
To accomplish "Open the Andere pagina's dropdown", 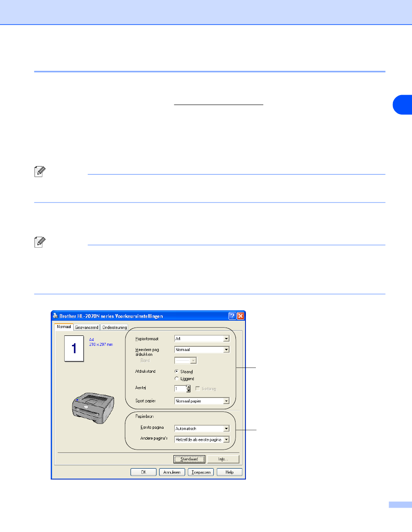I will pos(226,439).
